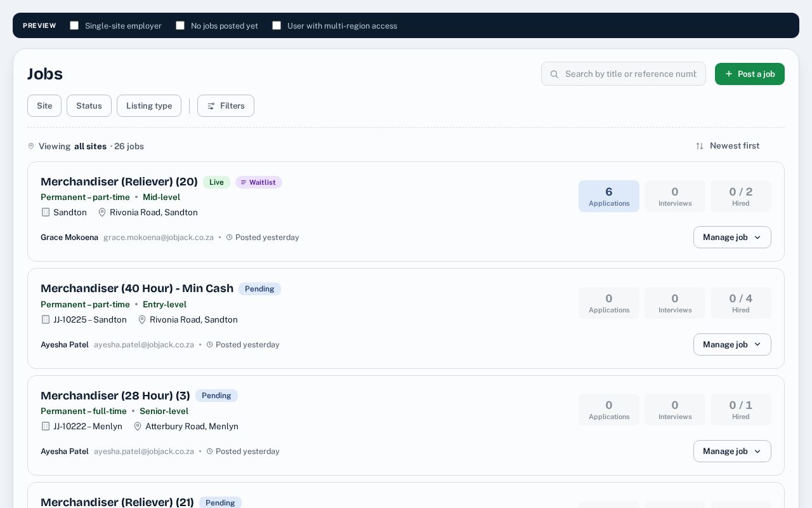812x508 pixels.
Task: Click building icon next to JJ-10225 – Sandton
Action: pyautogui.click(x=46, y=319)
